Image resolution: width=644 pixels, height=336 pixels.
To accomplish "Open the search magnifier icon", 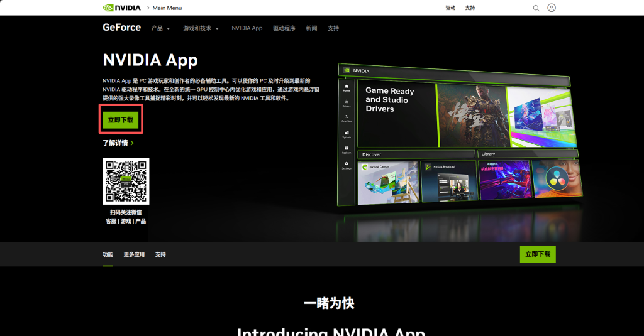I will (536, 8).
